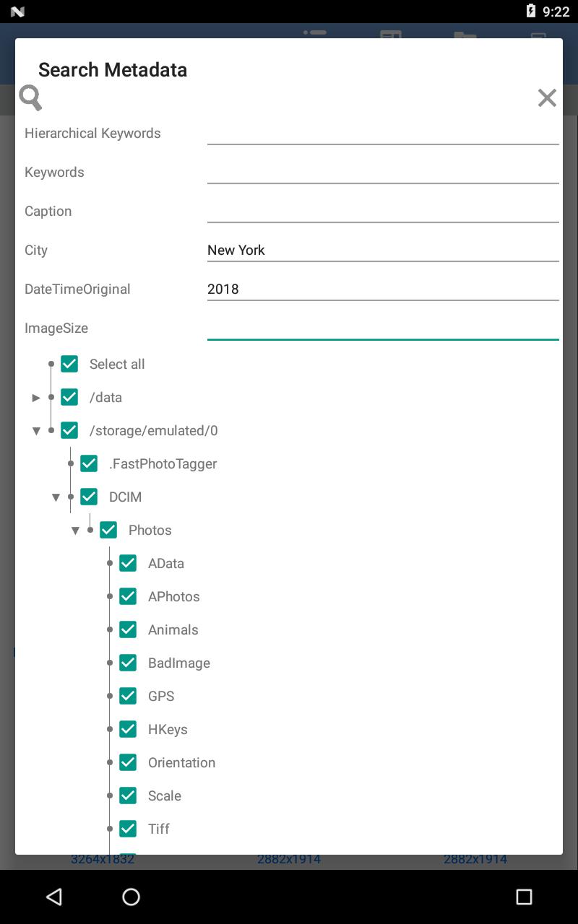This screenshot has height=924, width=578.
Task: Expand the /data tree node arrow
Action: (x=36, y=398)
